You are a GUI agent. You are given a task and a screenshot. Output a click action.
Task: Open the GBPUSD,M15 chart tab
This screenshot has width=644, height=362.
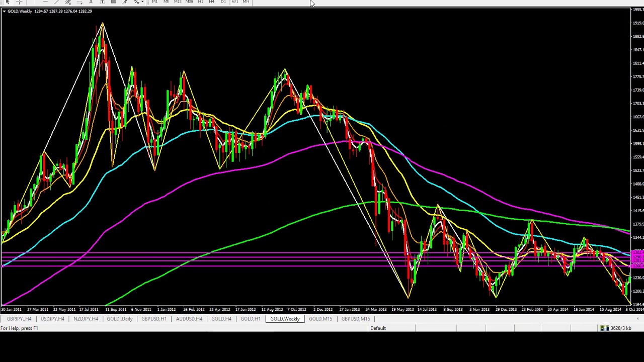[x=356, y=319]
